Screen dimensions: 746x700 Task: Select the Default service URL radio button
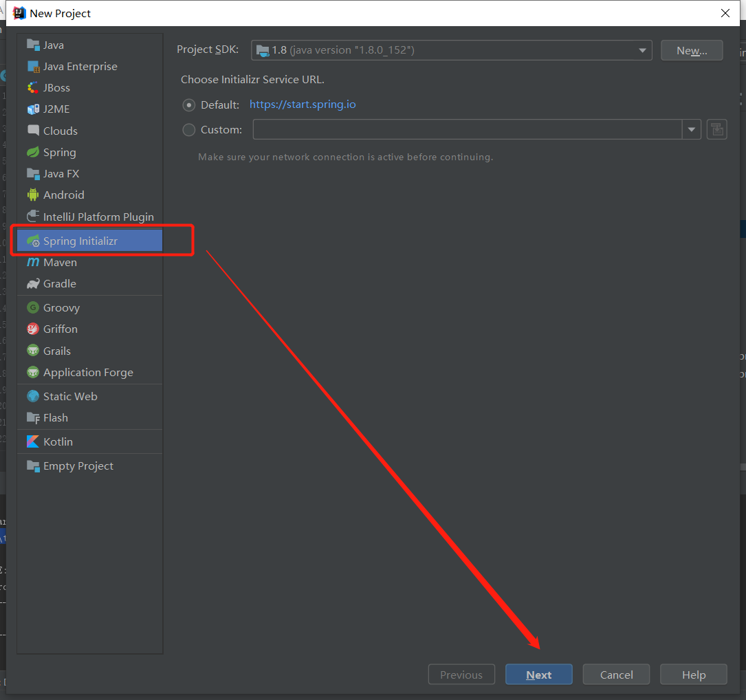pyautogui.click(x=189, y=105)
